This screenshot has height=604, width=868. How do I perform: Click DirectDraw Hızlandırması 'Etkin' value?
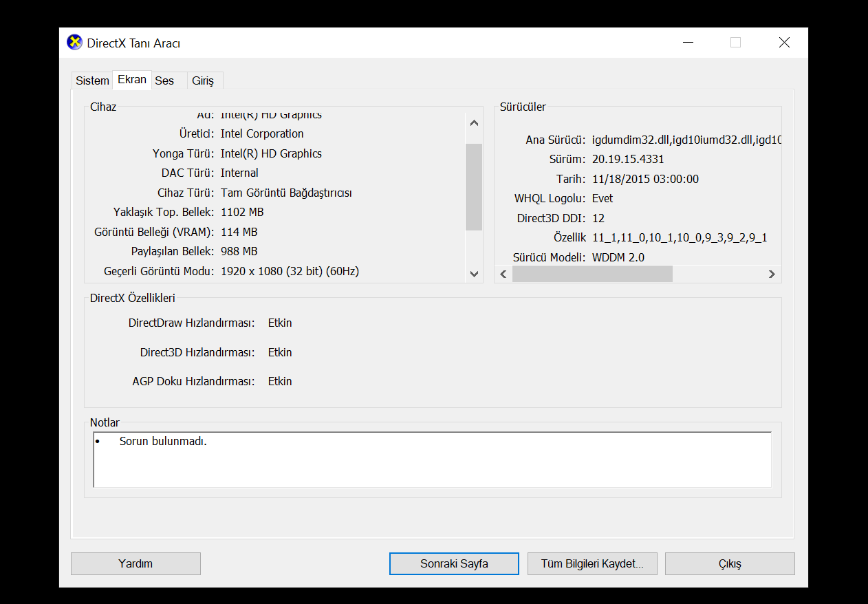[280, 323]
